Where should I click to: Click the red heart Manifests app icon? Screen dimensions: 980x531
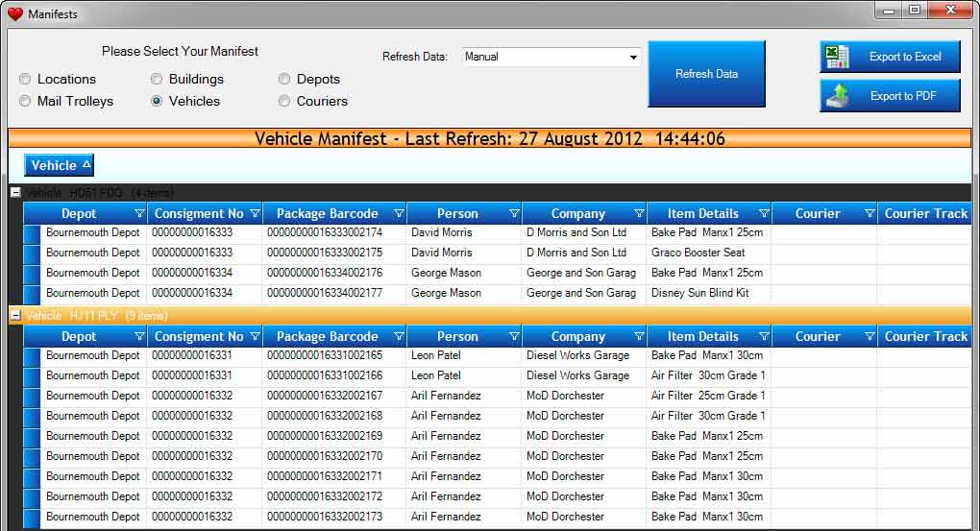(x=14, y=14)
